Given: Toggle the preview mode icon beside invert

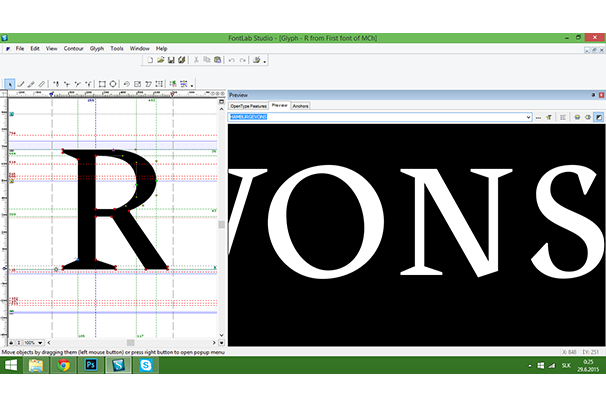Looking at the screenshot, I should [x=588, y=117].
